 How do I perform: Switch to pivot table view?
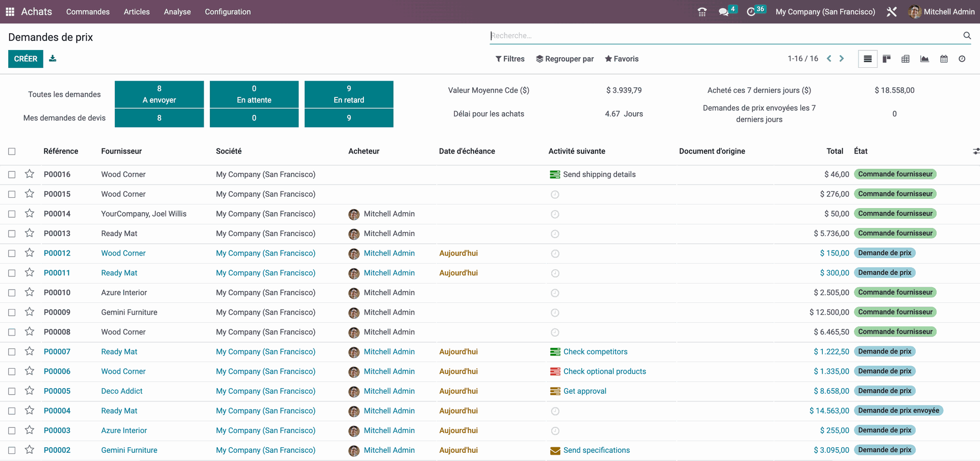click(905, 59)
